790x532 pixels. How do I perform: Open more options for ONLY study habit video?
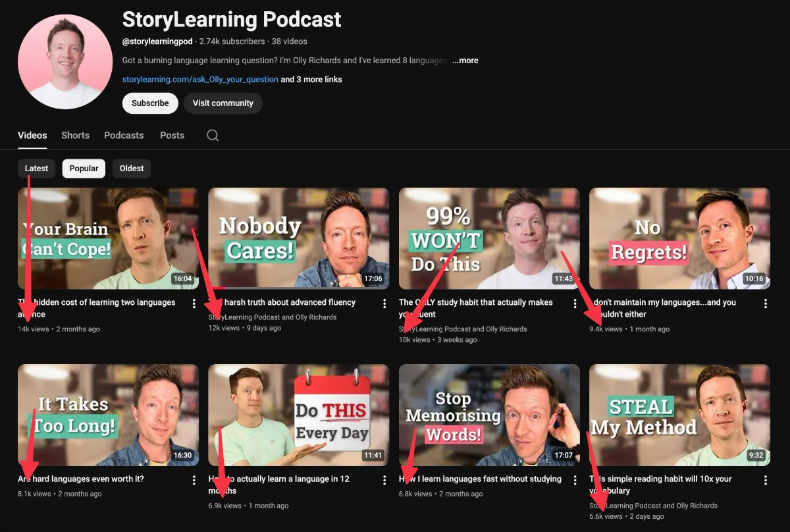575,304
